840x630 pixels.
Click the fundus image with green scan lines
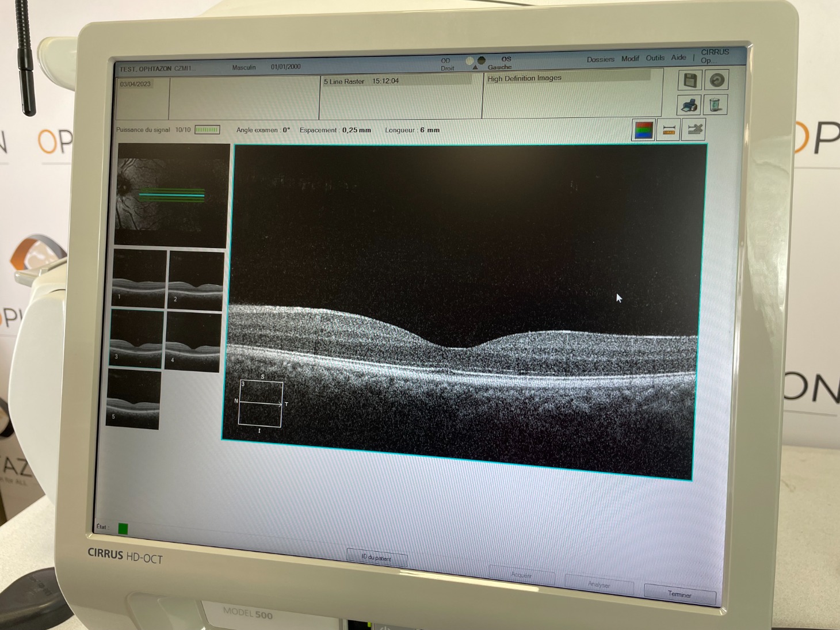172,196
